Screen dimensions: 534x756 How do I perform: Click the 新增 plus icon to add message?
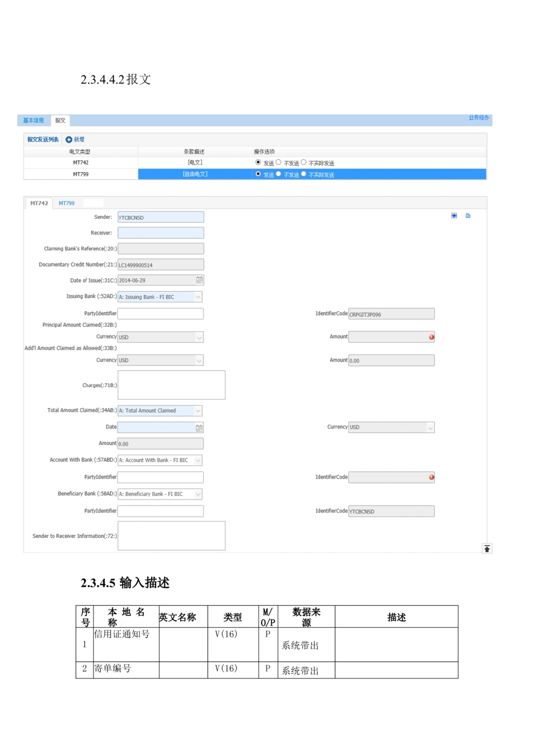pyautogui.click(x=69, y=139)
